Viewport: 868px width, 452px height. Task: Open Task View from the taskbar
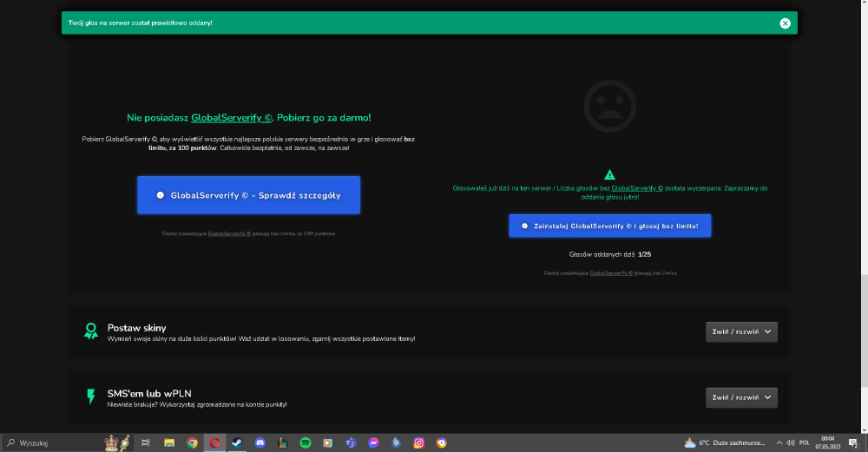click(146, 442)
